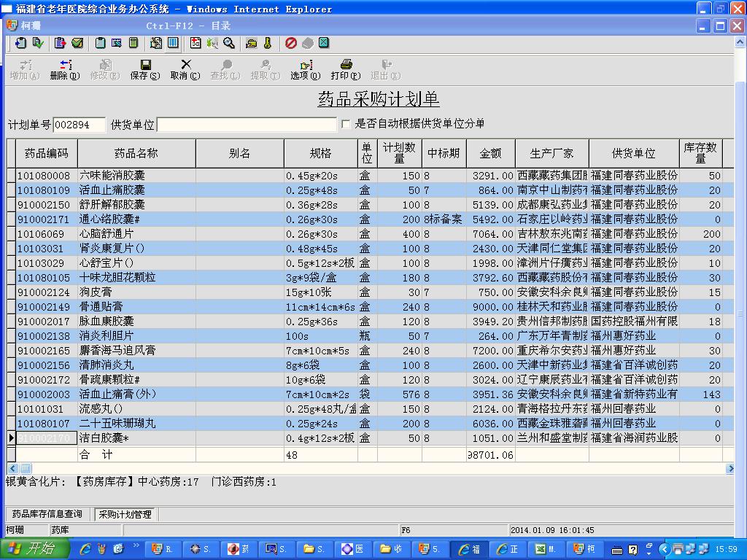Click horizontal scrollbar left arrow
747x560 pixels.
13,469
